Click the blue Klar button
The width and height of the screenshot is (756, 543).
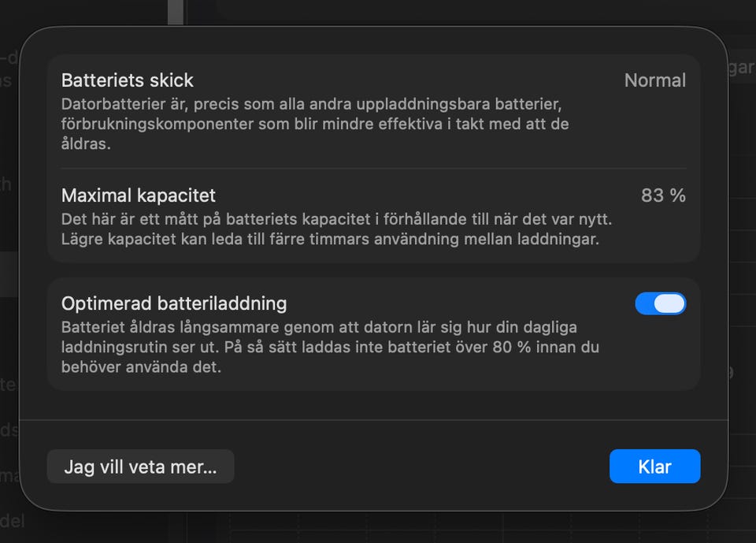point(654,467)
